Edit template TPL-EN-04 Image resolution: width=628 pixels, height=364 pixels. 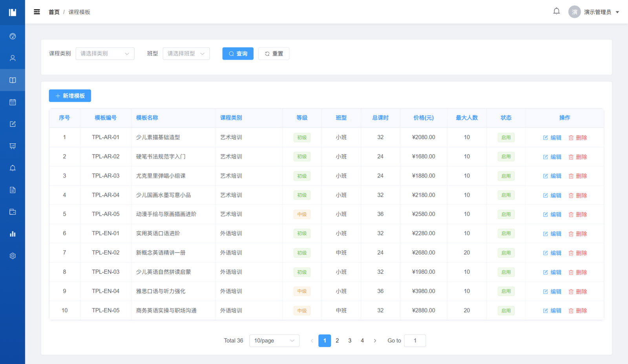pos(552,291)
